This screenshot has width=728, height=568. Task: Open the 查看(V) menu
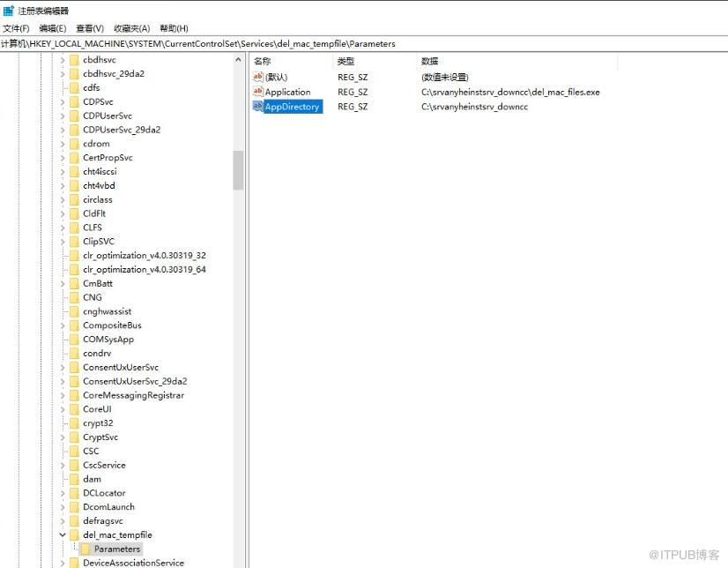point(90,28)
